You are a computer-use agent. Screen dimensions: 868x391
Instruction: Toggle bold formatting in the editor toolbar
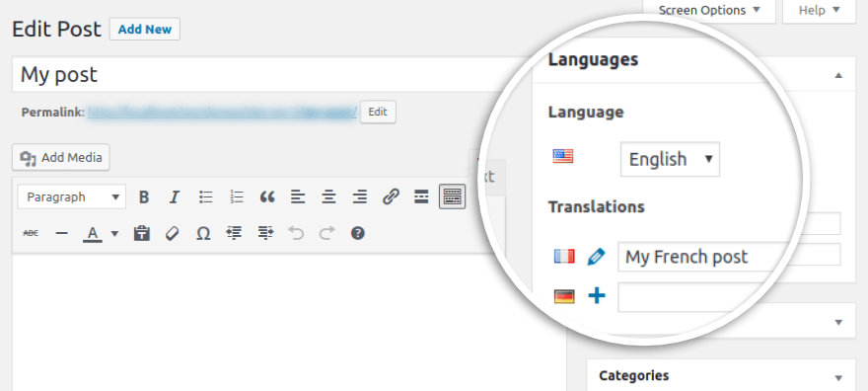[144, 197]
